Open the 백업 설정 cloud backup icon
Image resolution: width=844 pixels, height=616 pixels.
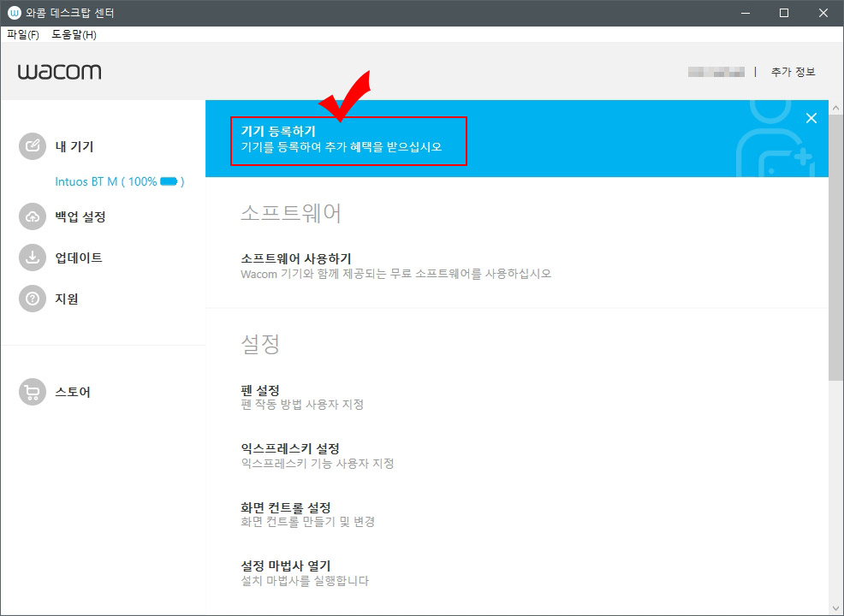(32, 216)
